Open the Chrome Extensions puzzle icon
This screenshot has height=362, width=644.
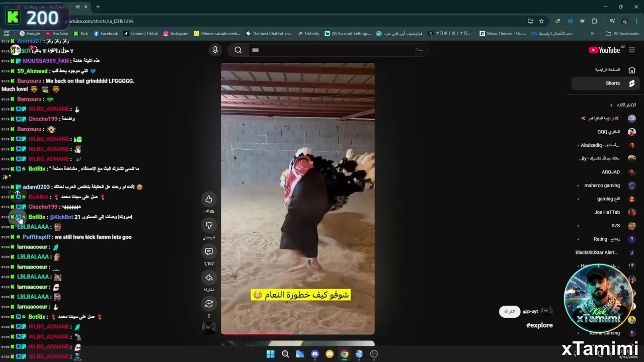(595, 21)
